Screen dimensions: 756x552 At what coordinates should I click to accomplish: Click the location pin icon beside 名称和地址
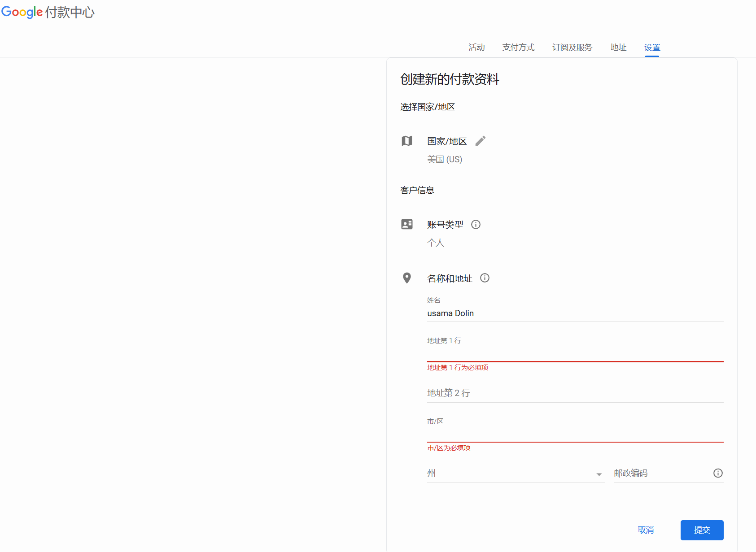pos(407,278)
